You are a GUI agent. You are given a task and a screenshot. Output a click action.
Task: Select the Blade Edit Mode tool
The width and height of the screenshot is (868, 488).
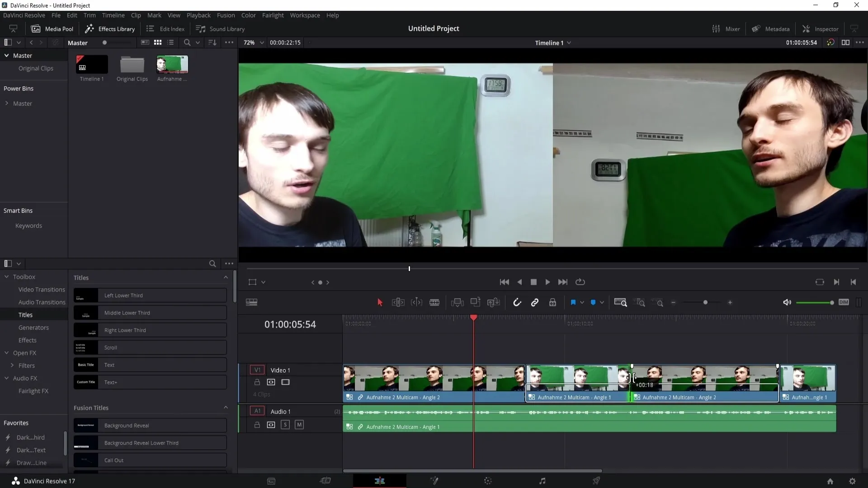coord(434,302)
